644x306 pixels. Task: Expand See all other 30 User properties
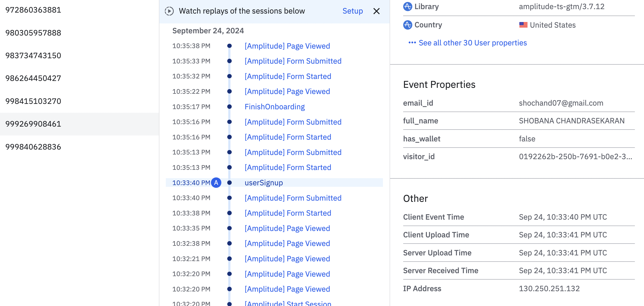[473, 43]
